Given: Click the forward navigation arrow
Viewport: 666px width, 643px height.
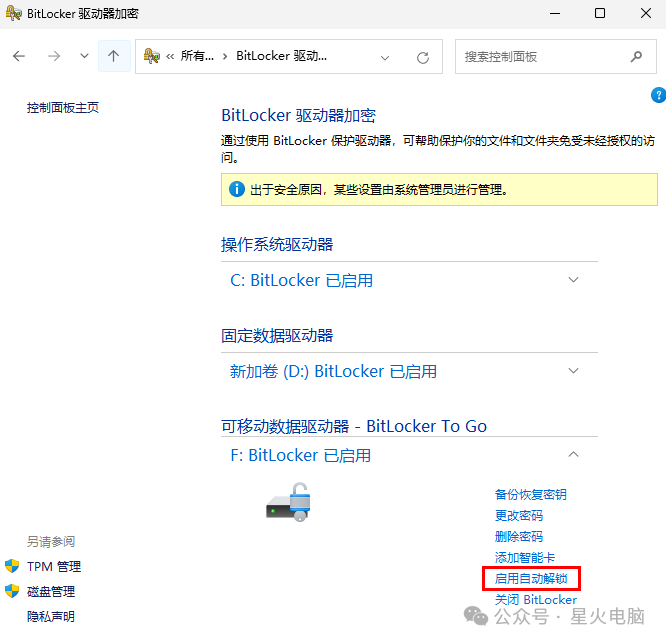Looking at the screenshot, I should coord(54,56).
